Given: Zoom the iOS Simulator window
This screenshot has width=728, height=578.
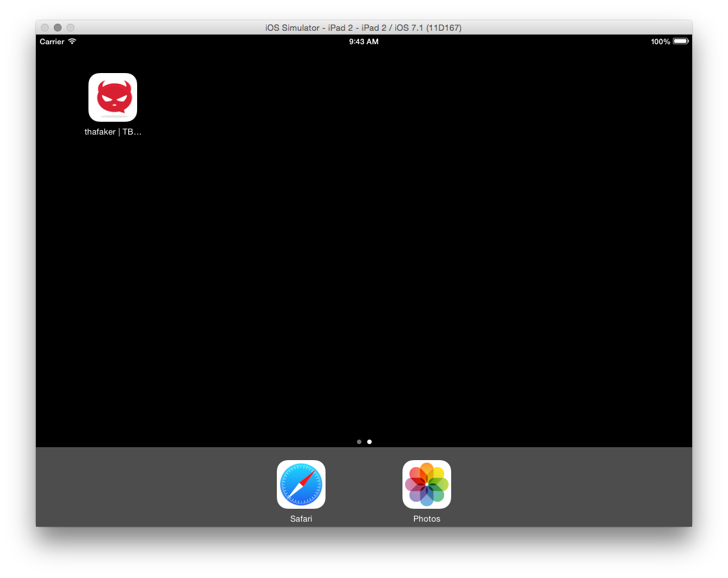Looking at the screenshot, I should 70,28.
